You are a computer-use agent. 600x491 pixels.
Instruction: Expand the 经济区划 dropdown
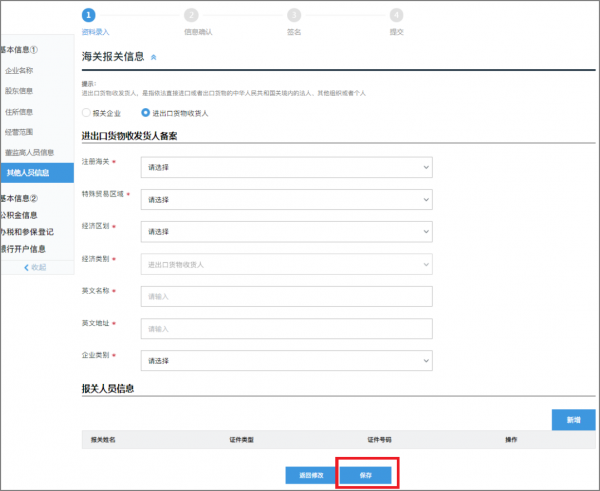(286, 231)
